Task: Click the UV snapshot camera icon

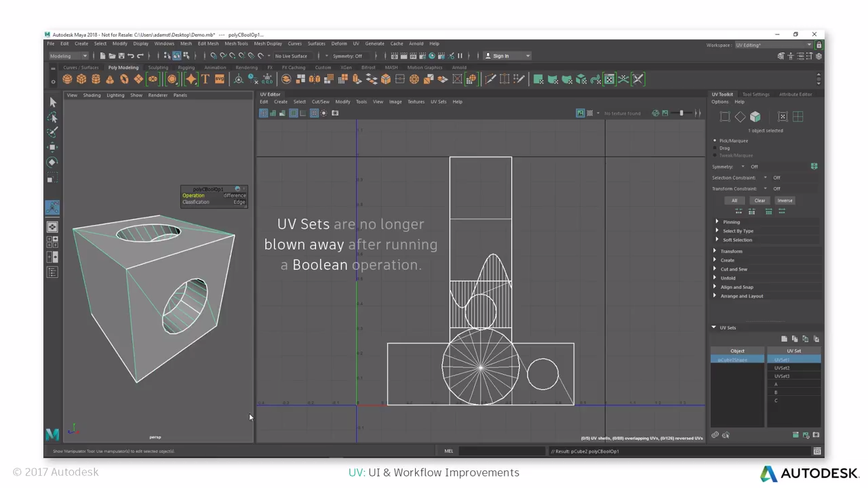Action: [335, 113]
